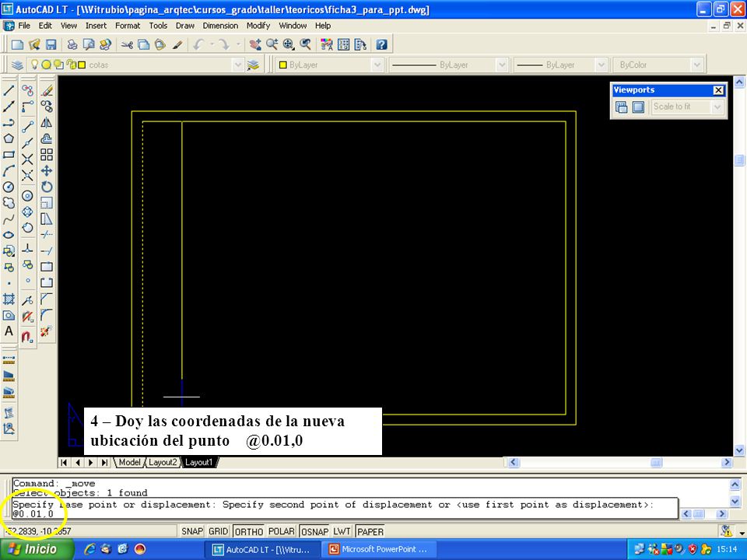Click the Zoom Realtime magnifier icon

click(272, 45)
